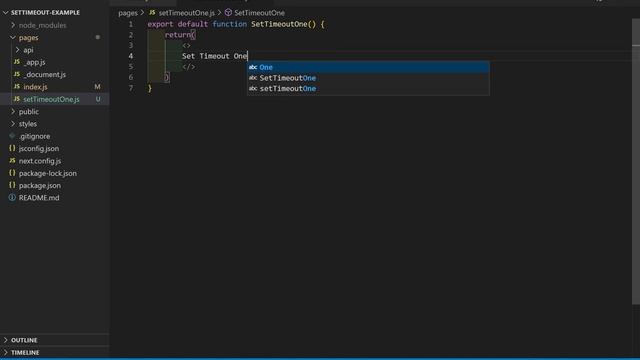Click the braces icon of jsconfig.json
640x360 pixels.
[x=12, y=148]
